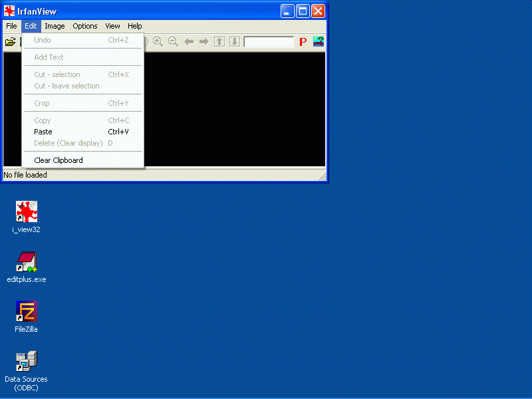The width and height of the screenshot is (532, 399).
Task: Click the zoom out magnifier icon
Action: click(x=173, y=42)
